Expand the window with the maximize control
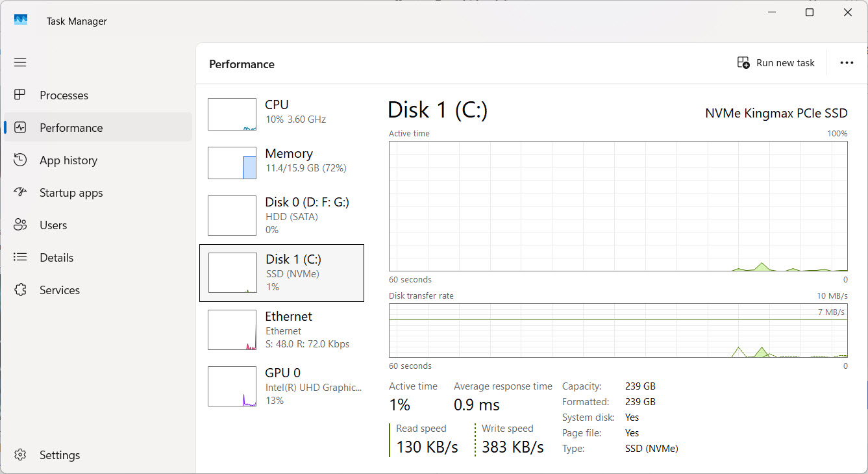 [809, 12]
